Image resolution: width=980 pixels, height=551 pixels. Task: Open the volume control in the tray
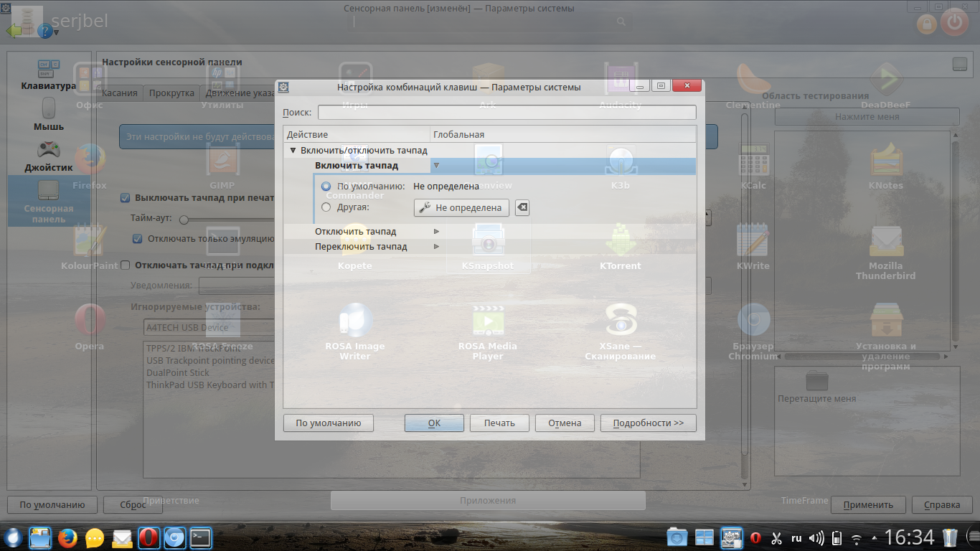816,537
